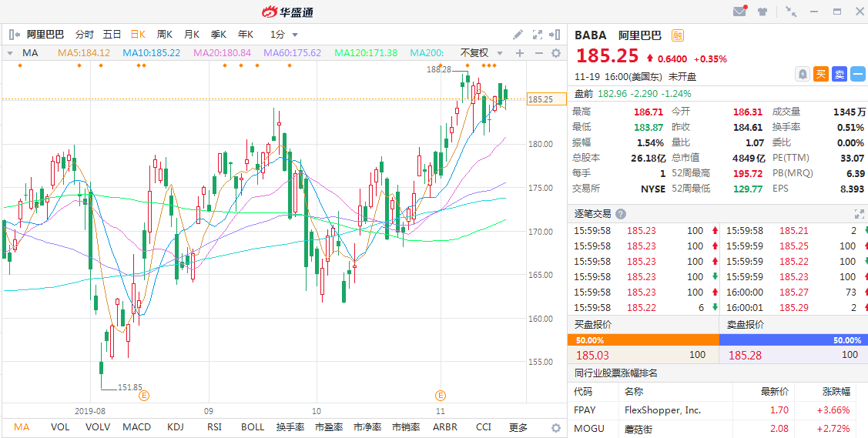Select the 市销率 PS indicator
This screenshot has width=868, height=438.
(x=406, y=427)
